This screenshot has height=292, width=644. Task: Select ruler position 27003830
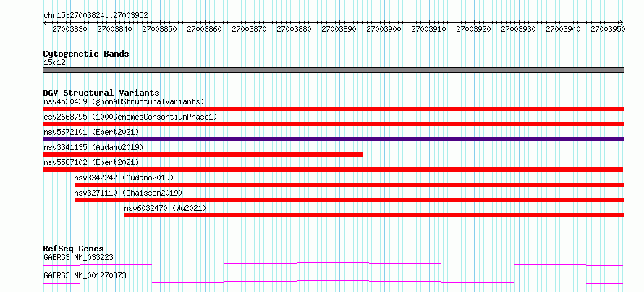(x=69, y=29)
